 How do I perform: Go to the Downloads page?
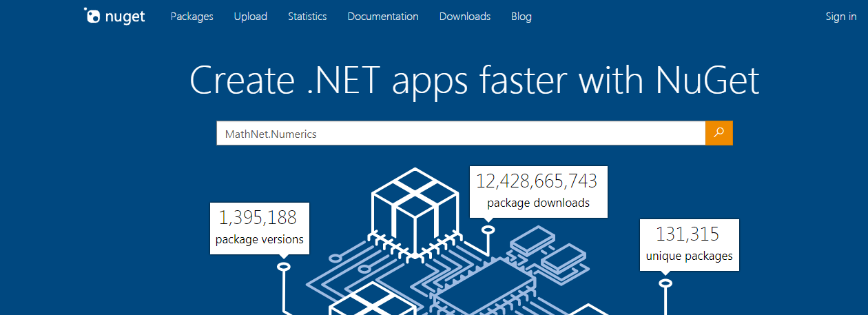pos(465,17)
